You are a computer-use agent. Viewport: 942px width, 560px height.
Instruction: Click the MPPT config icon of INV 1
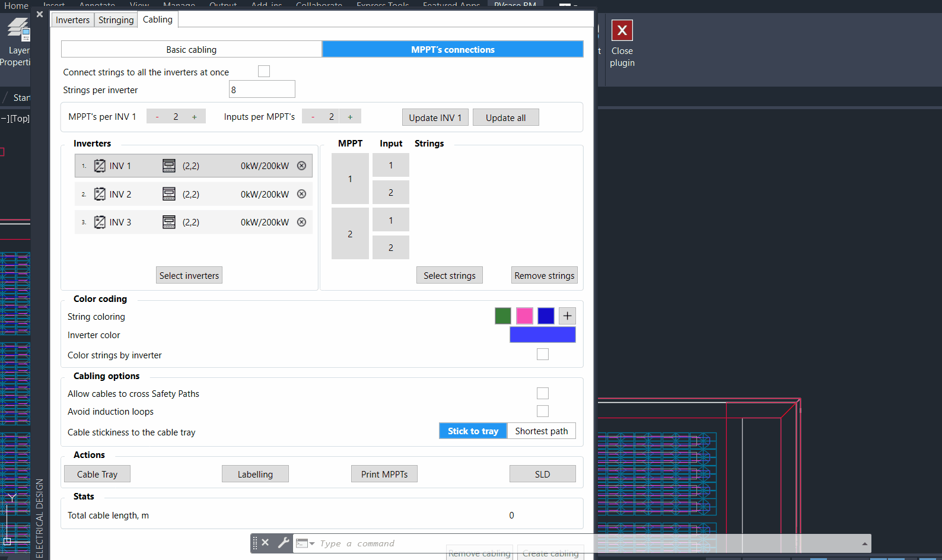pyautogui.click(x=169, y=166)
